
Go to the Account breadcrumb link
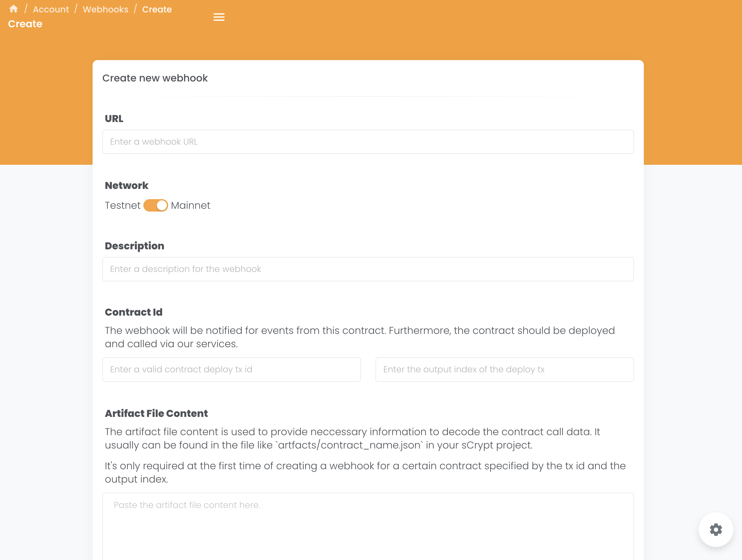pyautogui.click(x=51, y=9)
